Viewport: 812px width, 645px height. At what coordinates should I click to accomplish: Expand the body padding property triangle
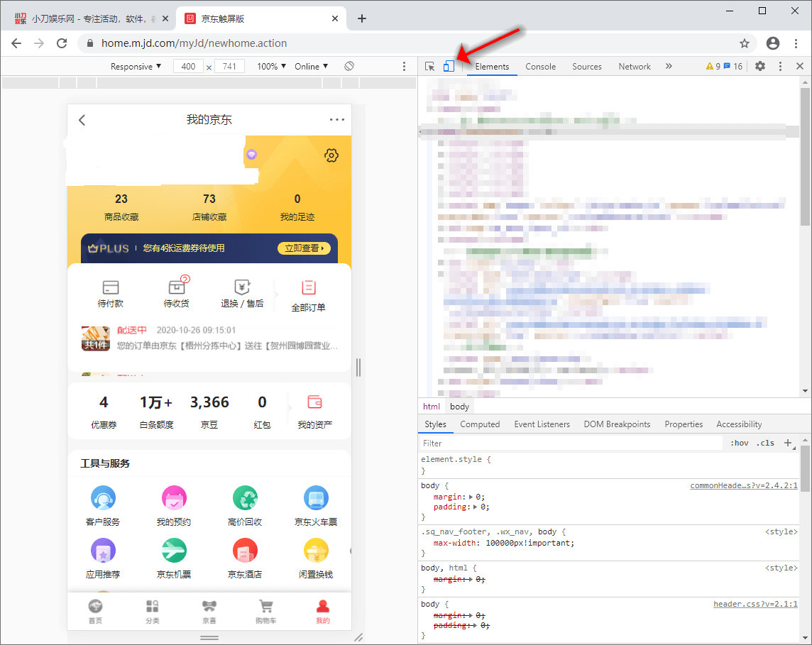(476, 507)
